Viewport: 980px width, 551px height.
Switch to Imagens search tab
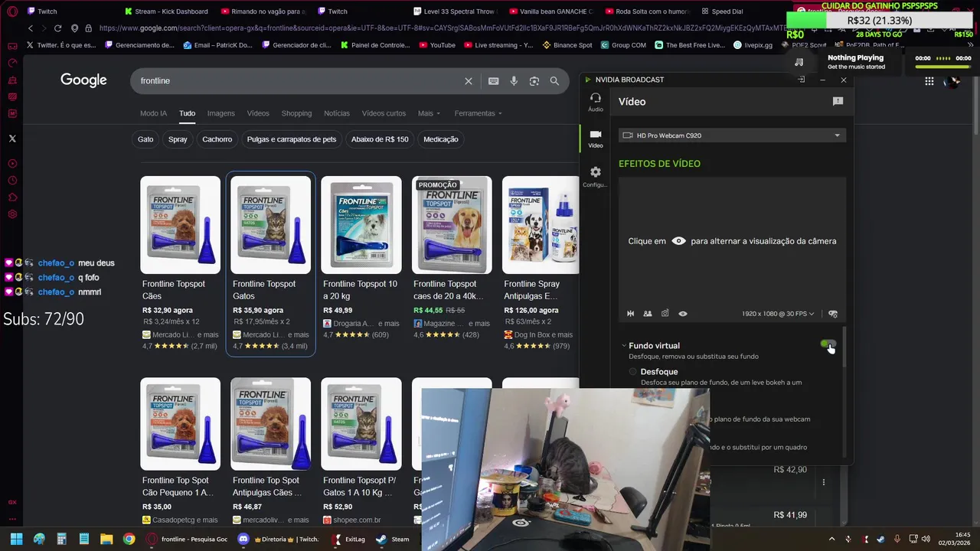(x=220, y=113)
